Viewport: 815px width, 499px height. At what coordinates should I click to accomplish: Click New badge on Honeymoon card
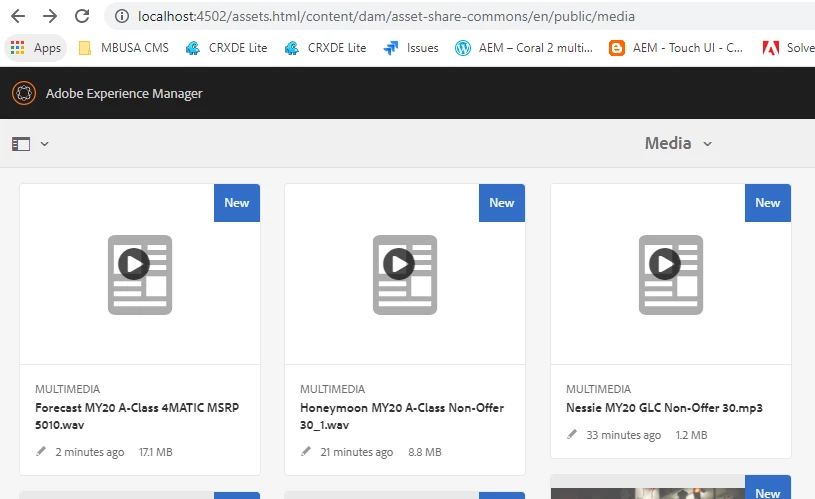[502, 203]
